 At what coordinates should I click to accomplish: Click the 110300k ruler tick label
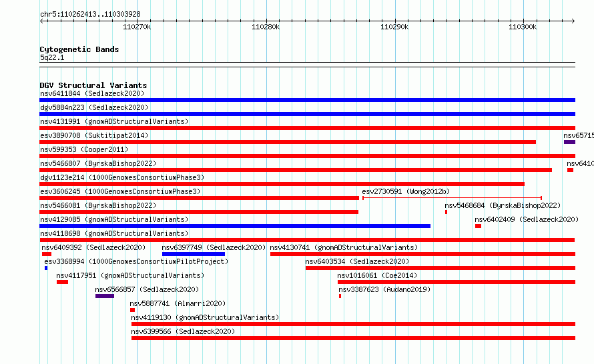(x=523, y=27)
